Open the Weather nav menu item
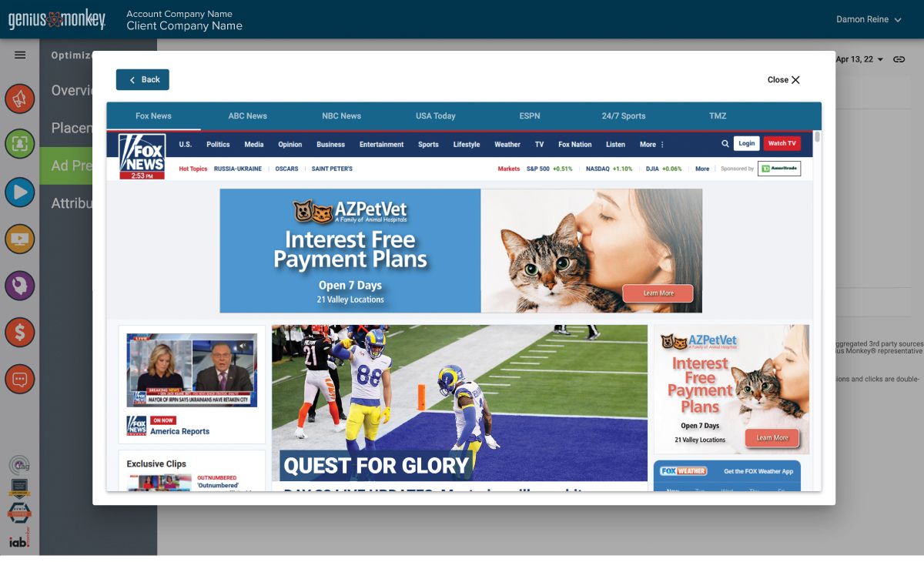924x562 pixels. (507, 144)
